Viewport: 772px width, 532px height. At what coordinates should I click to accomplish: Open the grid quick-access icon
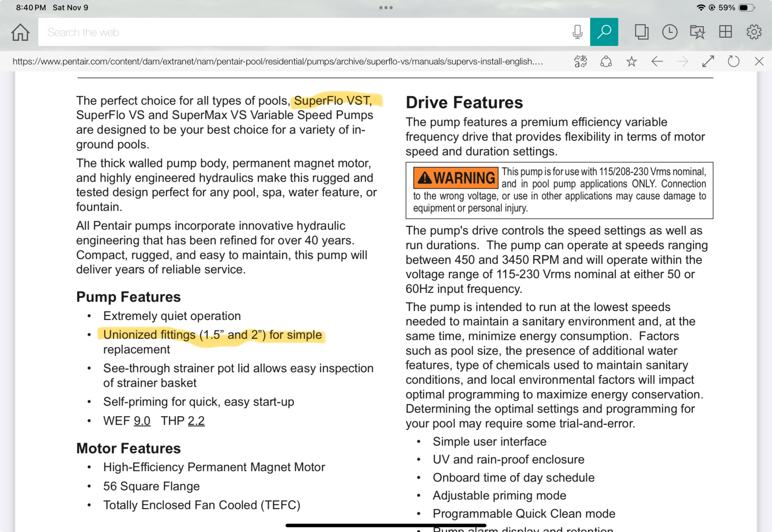click(x=726, y=32)
